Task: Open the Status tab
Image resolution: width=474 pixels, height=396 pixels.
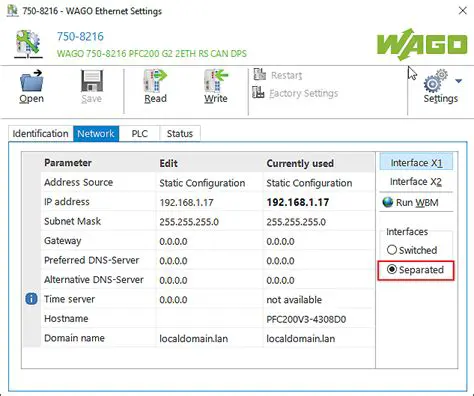Action: click(180, 134)
